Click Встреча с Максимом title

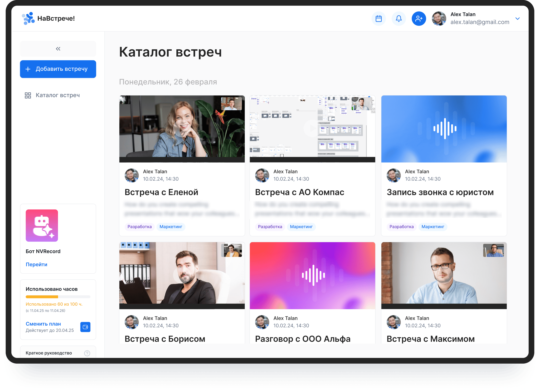coord(430,339)
